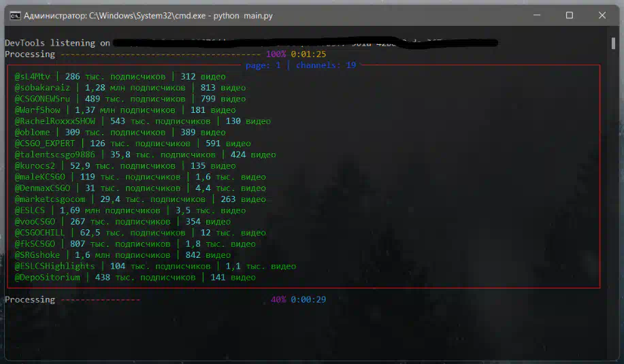This screenshot has height=364, width=624.
Task: Click '807 тыс. подписчиков' subscriber count
Action: [x=120, y=244]
